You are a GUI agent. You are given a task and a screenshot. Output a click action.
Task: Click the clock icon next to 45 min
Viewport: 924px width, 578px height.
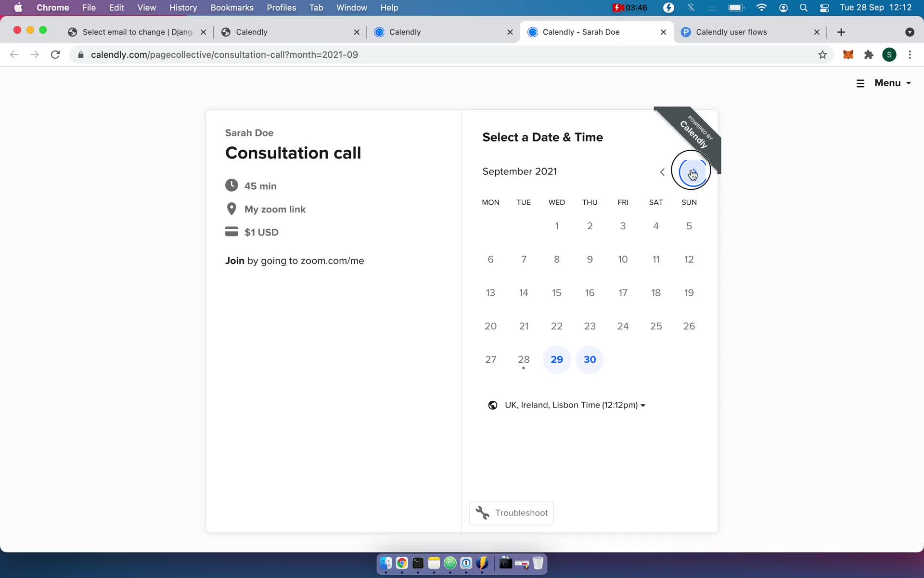pos(231,185)
